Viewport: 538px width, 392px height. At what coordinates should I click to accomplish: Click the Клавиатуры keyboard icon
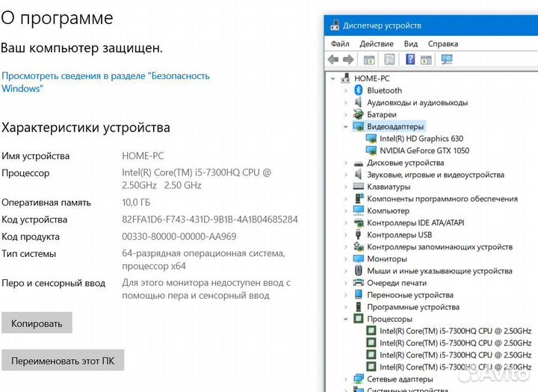[358, 186]
